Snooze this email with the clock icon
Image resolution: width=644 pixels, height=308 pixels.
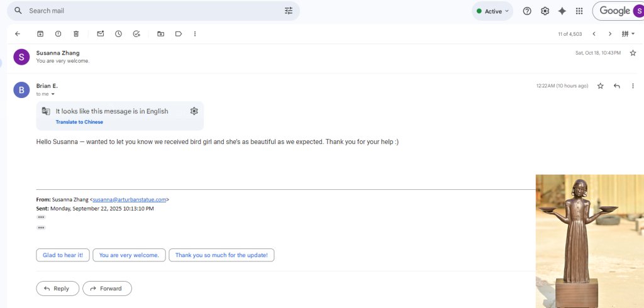point(118,34)
